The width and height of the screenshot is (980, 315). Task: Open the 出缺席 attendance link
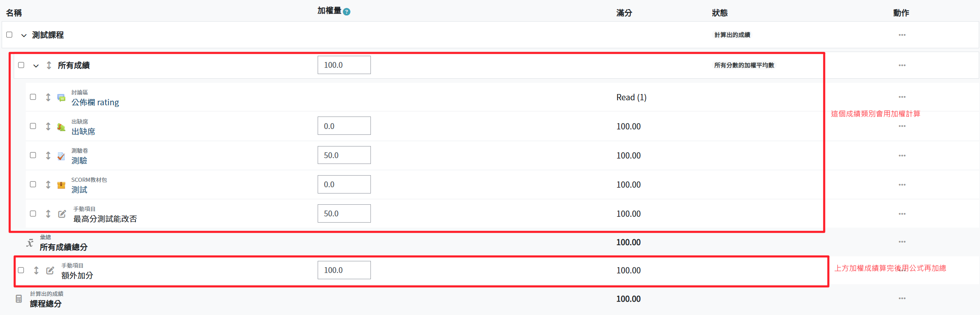83,131
